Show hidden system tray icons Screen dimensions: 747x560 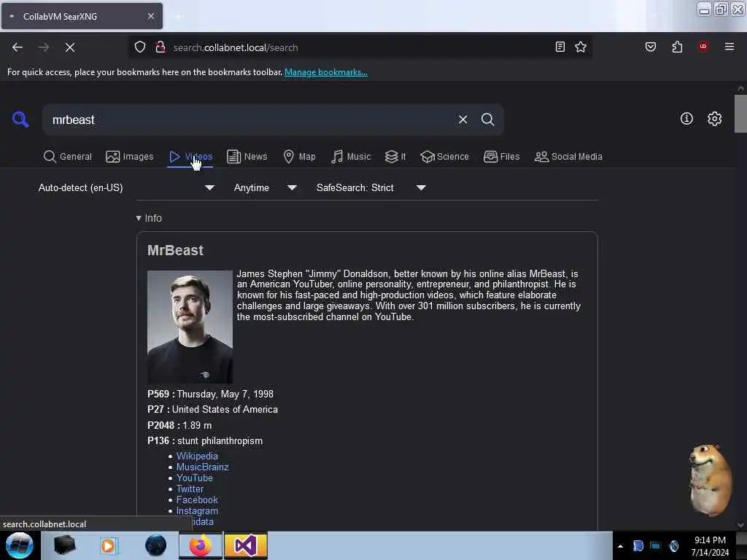(620, 546)
